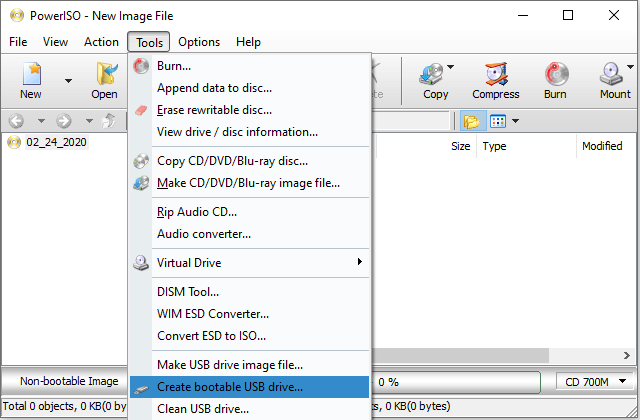This screenshot has width=640, height=420.
Task: Click the Size column header
Action: click(x=426, y=146)
